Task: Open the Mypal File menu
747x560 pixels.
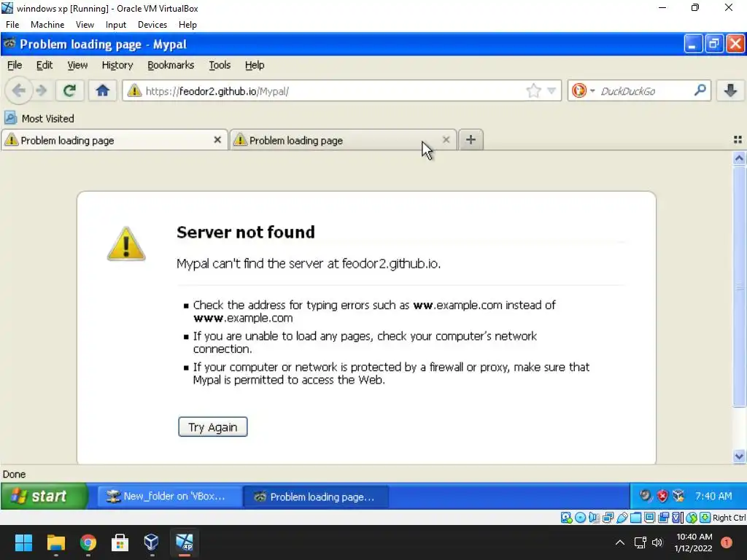Action: click(x=15, y=65)
